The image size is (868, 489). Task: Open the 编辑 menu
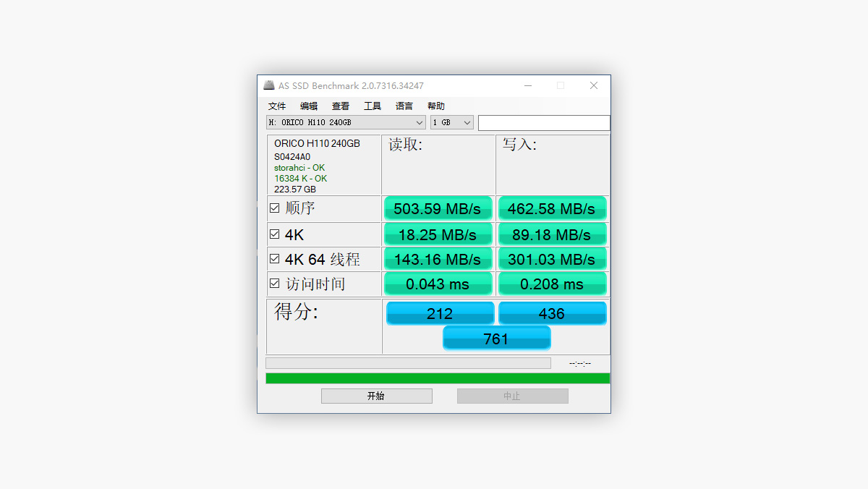click(x=309, y=106)
